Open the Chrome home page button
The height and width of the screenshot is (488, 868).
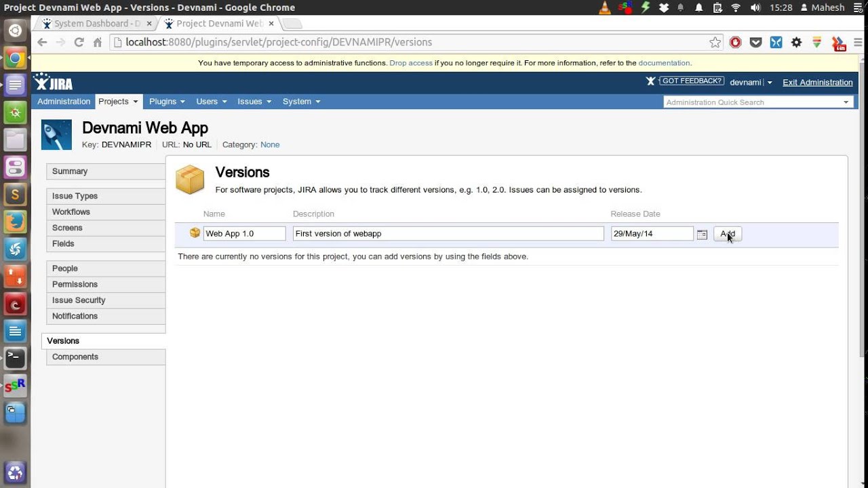(97, 42)
